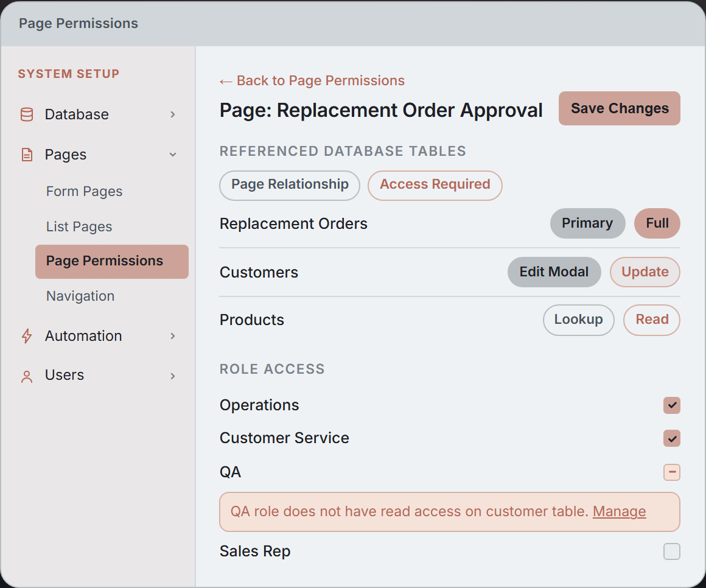This screenshot has height=588, width=706.
Task: Click the Page Permissions window title
Action: 79,23
